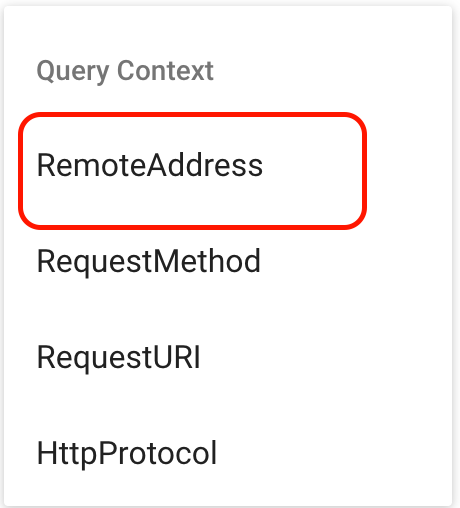The width and height of the screenshot is (460, 508).
Task: Open the RemoteAddress option in the red outline
Action: point(193,171)
